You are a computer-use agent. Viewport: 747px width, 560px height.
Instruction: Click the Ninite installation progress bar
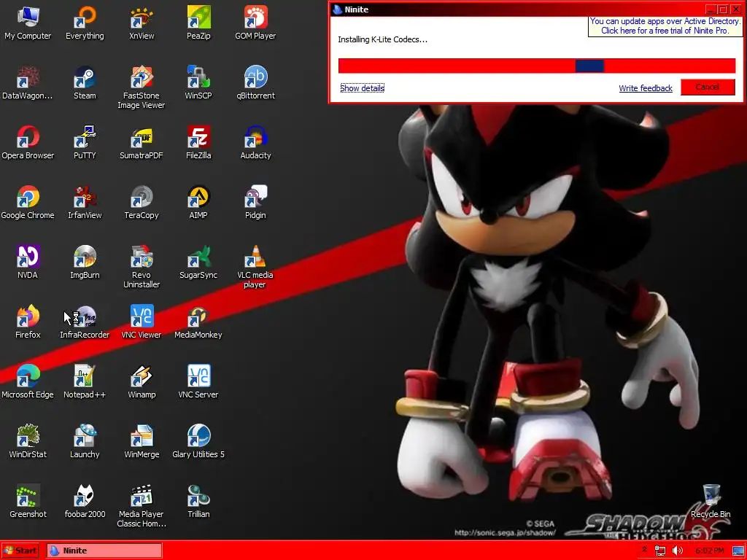537,66
